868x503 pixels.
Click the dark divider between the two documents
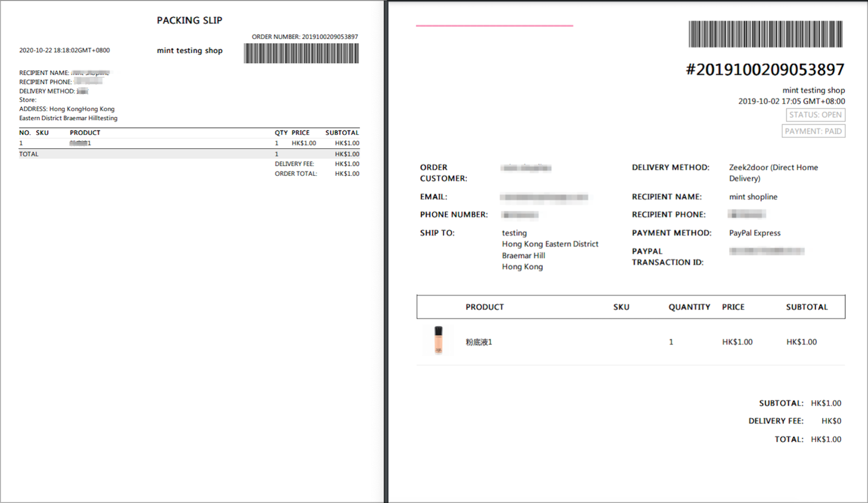tap(385, 249)
